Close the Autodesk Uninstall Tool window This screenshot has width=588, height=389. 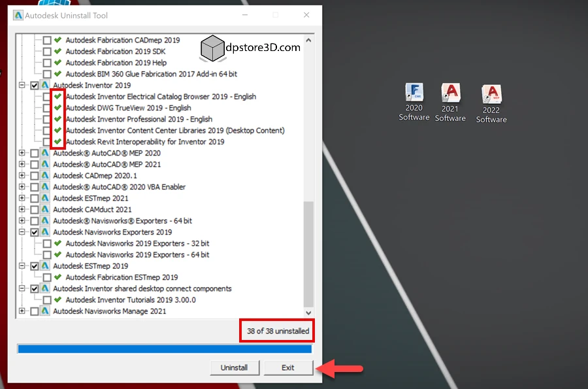click(x=306, y=15)
